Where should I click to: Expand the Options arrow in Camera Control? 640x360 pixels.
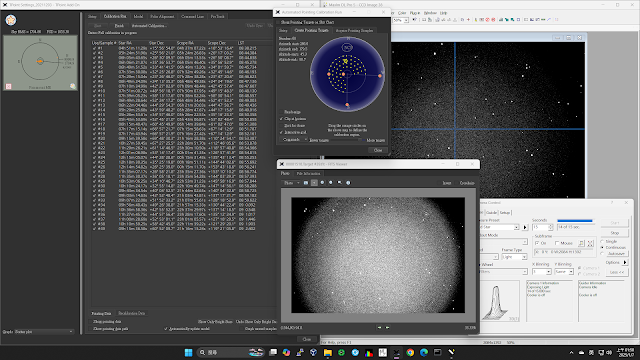coord(624,262)
